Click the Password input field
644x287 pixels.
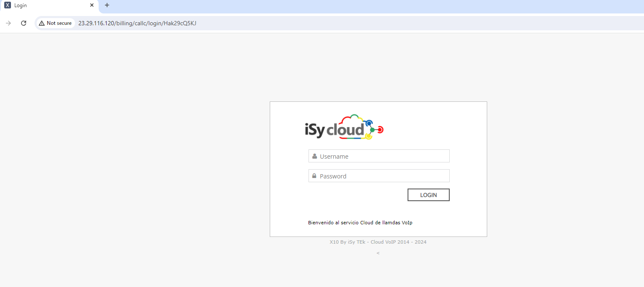tap(379, 176)
